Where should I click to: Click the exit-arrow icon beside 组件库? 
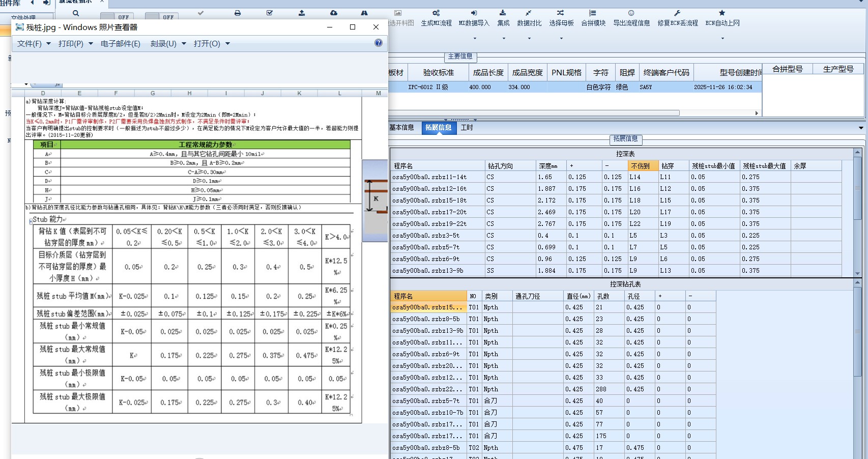(46, 3)
